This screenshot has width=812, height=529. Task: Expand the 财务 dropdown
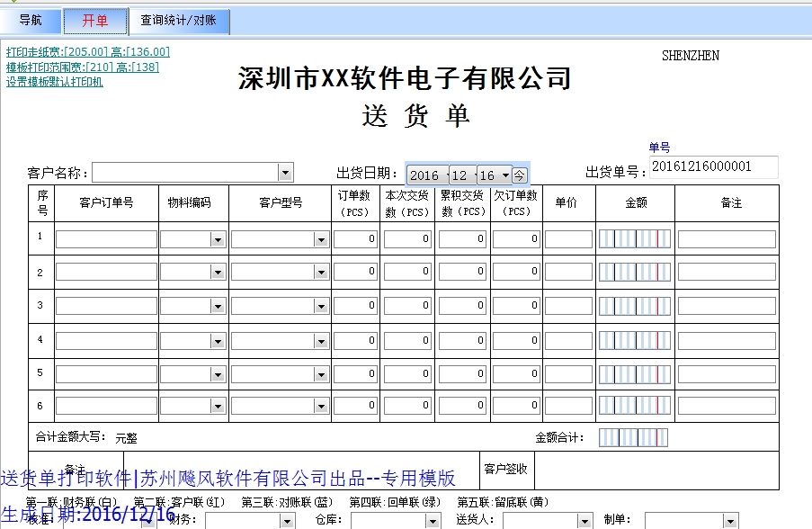pos(288,521)
